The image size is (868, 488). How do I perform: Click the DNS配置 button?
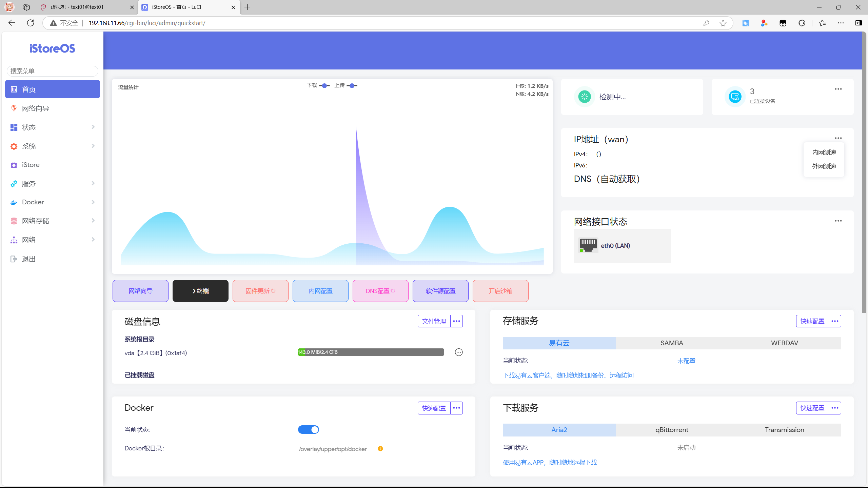pos(380,291)
